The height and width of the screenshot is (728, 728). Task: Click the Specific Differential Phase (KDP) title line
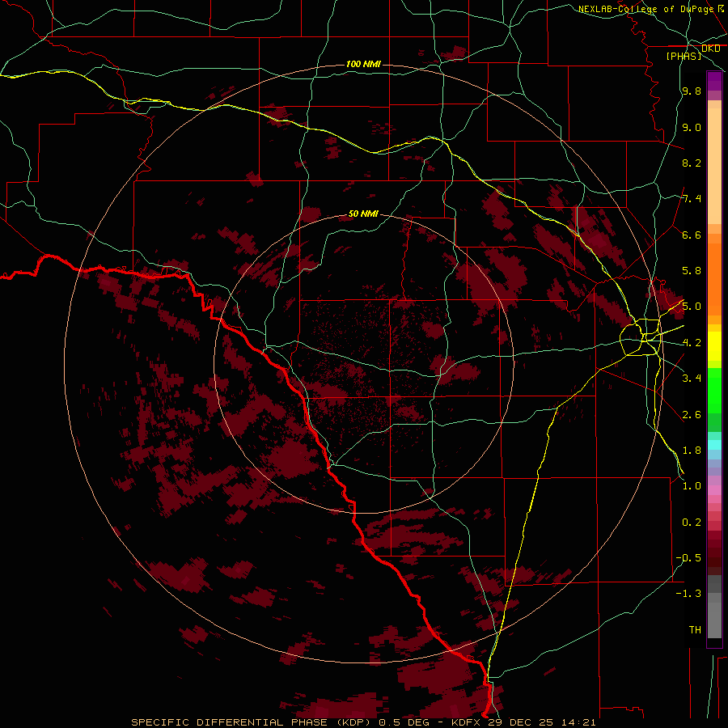(363, 722)
